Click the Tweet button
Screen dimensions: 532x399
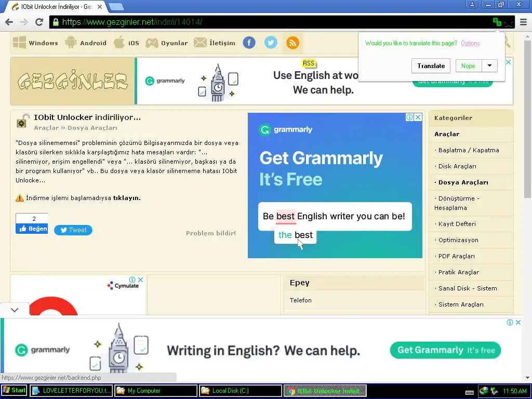[73, 230]
